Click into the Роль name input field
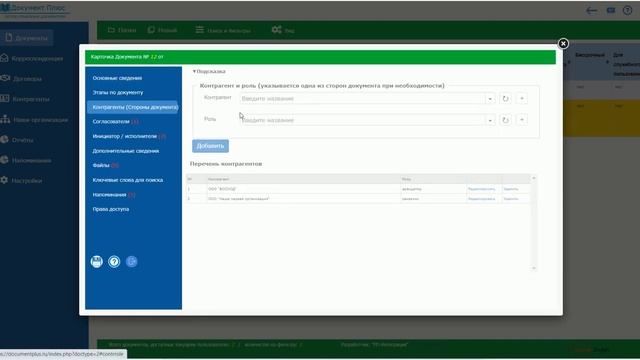This screenshot has width=640, height=360. click(362, 120)
